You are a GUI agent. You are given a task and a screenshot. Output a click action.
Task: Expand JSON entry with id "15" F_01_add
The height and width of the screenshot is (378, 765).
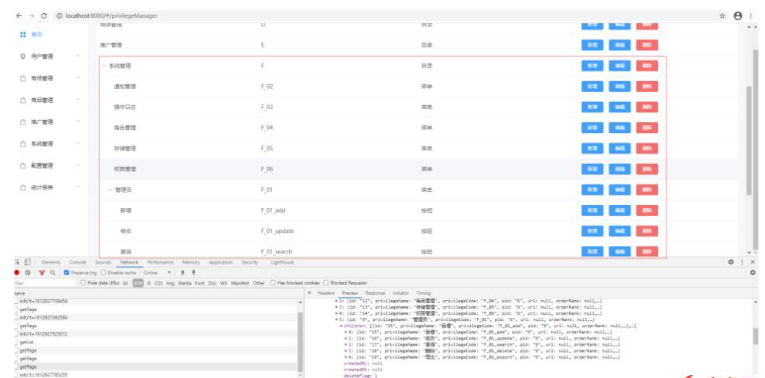click(x=346, y=332)
